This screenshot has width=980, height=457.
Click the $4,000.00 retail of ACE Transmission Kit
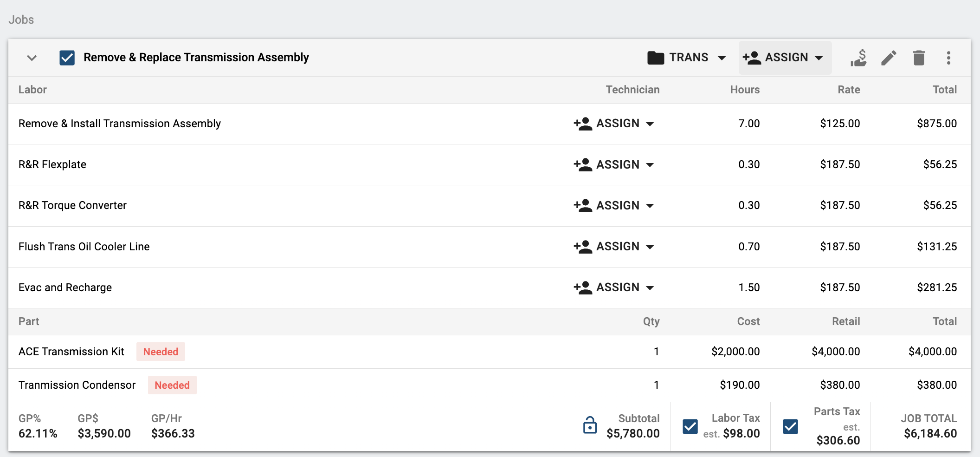836,352
